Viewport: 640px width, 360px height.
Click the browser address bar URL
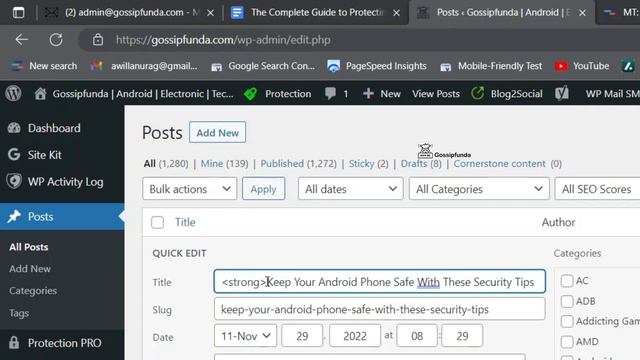tap(223, 40)
